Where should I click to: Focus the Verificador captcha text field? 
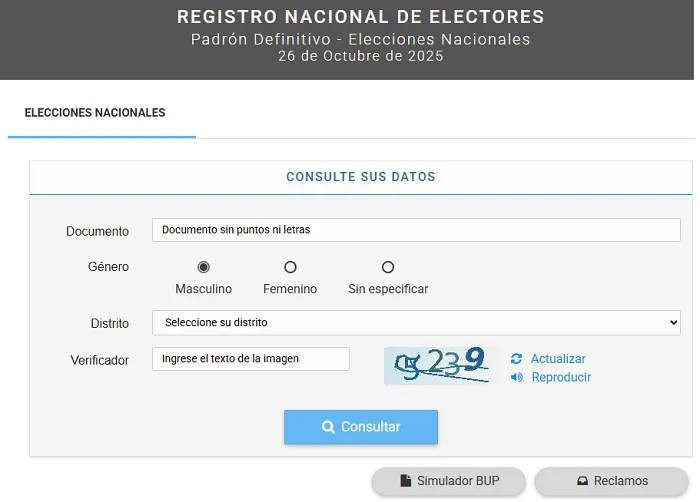coord(251,359)
